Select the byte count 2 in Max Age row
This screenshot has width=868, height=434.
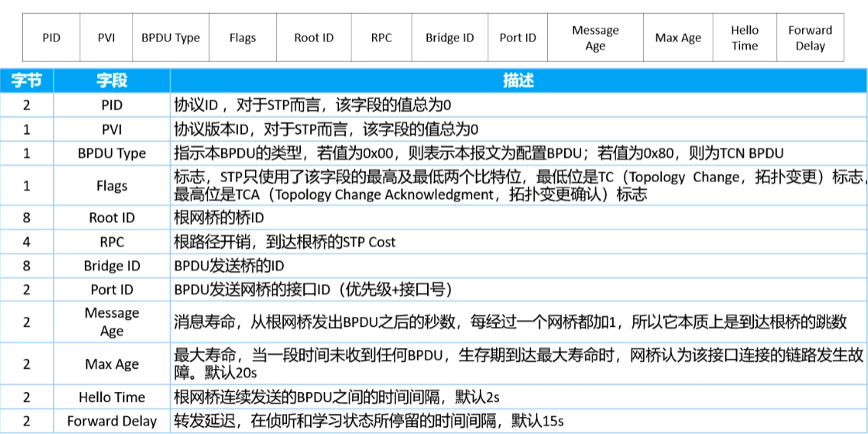(27, 364)
